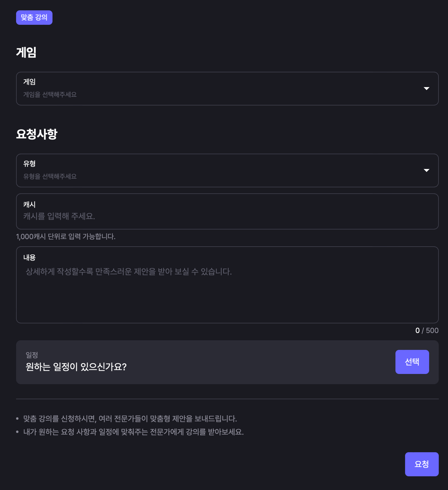Click the 맞춤 강의 badge

34,17
